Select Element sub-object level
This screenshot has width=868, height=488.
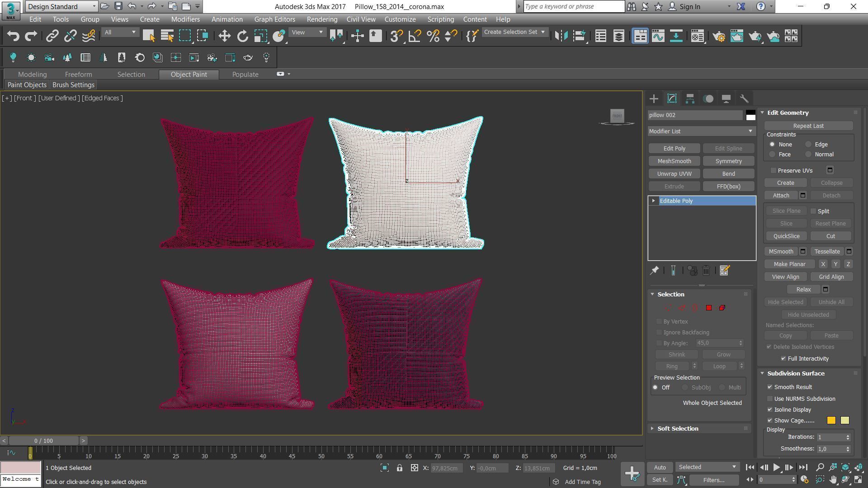coord(722,308)
